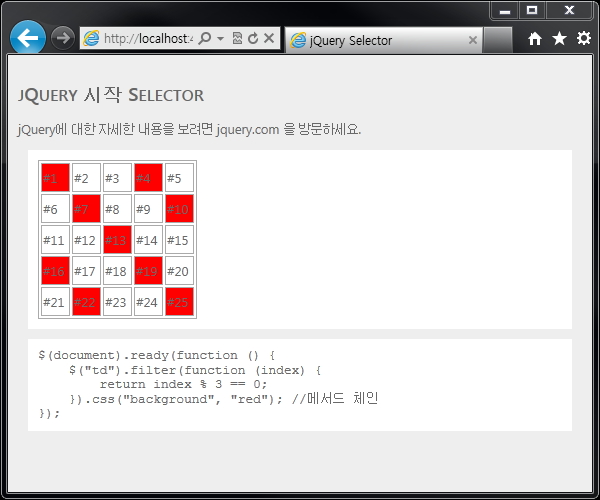The width and height of the screenshot is (600, 500).
Task: Click the Stop loading X icon
Action: (x=269, y=38)
